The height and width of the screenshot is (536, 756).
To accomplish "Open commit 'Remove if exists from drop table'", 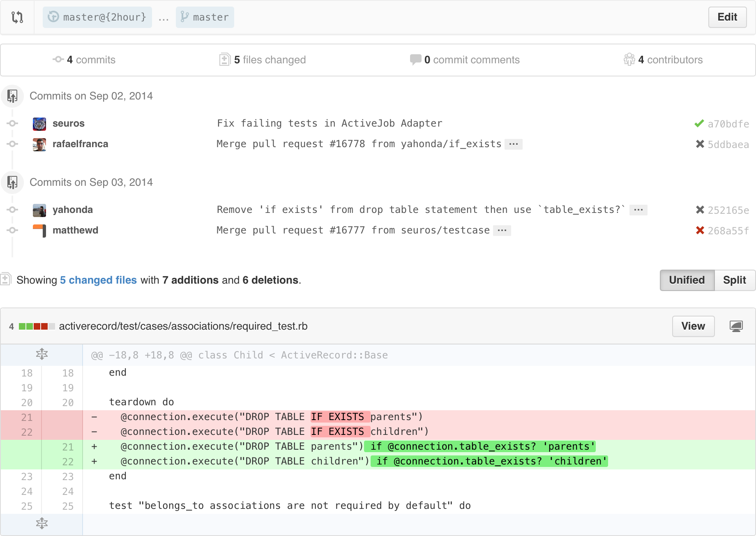I will coord(421,210).
